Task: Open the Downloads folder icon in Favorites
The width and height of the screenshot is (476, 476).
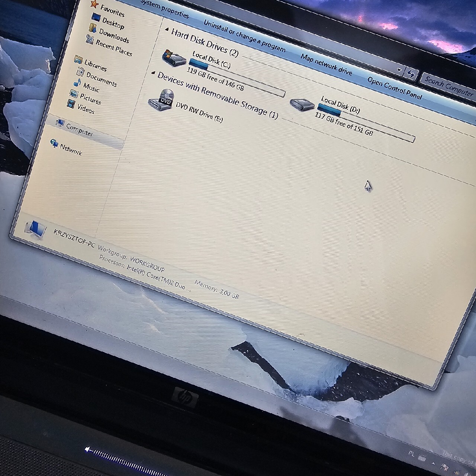Action: (x=93, y=28)
